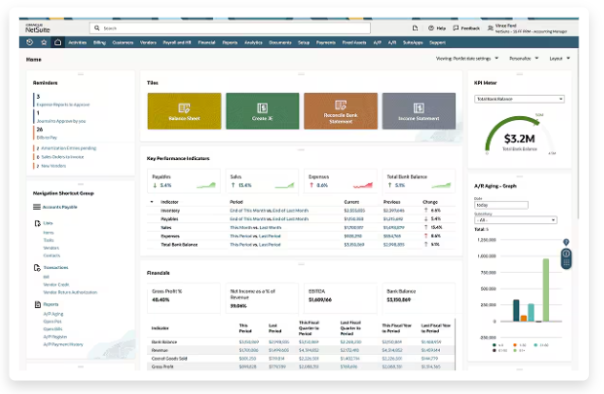
Task: Open the Financial menu
Action: [x=206, y=42]
